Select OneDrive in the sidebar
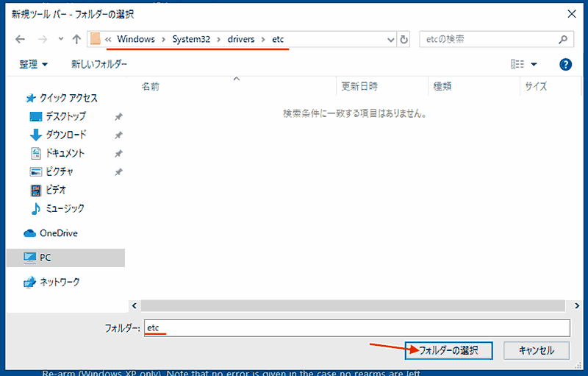The width and height of the screenshot is (588, 376). 59,233
